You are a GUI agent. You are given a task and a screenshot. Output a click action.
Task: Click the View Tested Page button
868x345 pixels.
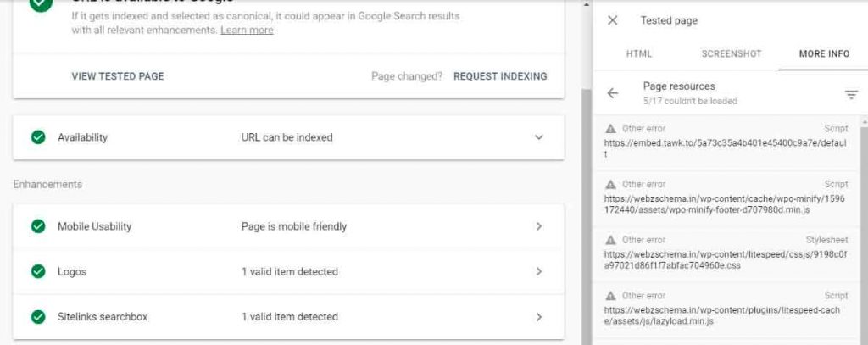point(118,76)
